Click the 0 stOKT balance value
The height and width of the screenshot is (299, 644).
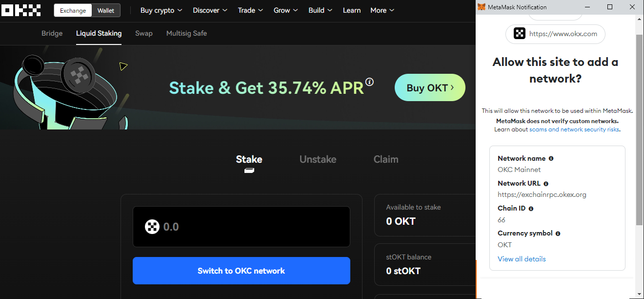click(x=403, y=271)
